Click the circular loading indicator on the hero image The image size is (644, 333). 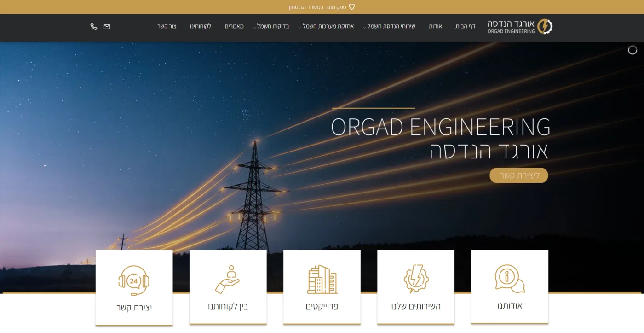pos(632,50)
